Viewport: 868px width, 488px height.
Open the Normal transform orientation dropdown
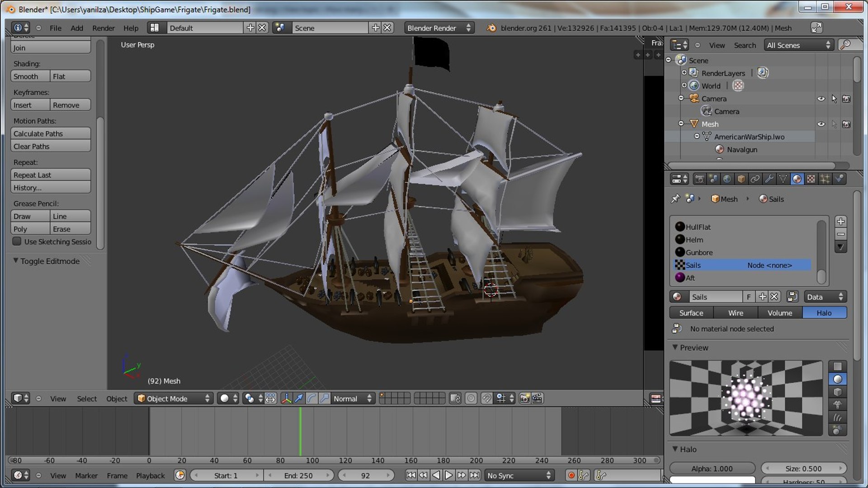(x=353, y=398)
